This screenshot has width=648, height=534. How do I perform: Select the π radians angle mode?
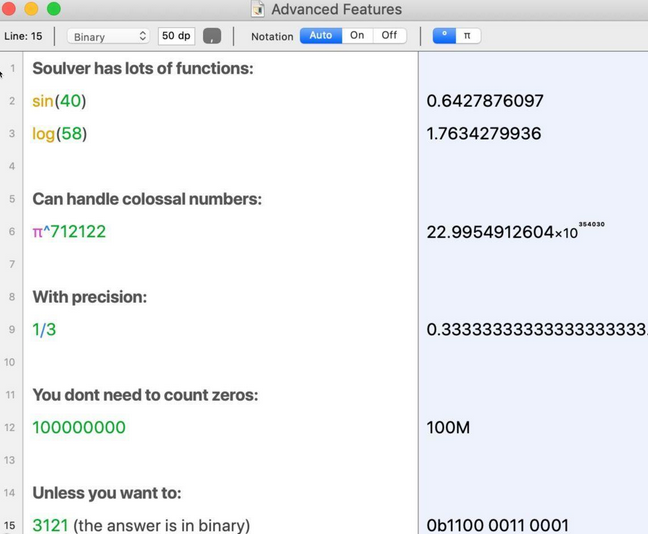pos(467,36)
